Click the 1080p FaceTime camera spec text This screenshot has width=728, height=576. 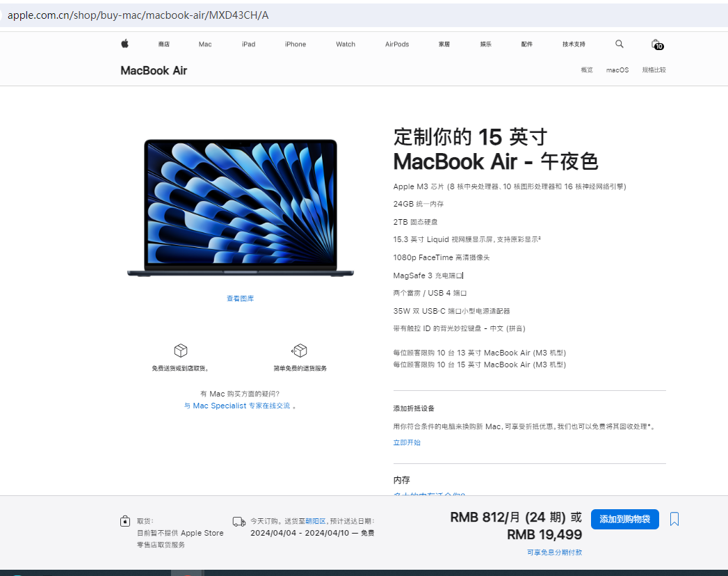[441, 257]
